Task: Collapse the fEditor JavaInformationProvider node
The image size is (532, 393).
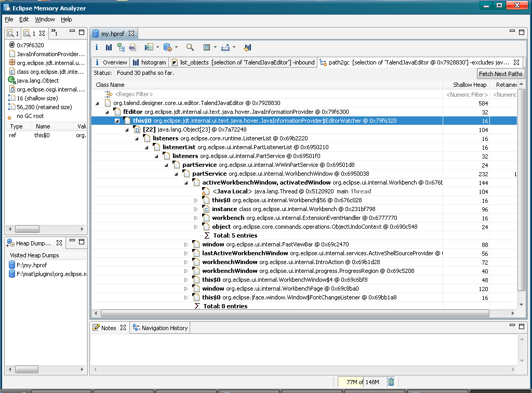Action: (108, 112)
